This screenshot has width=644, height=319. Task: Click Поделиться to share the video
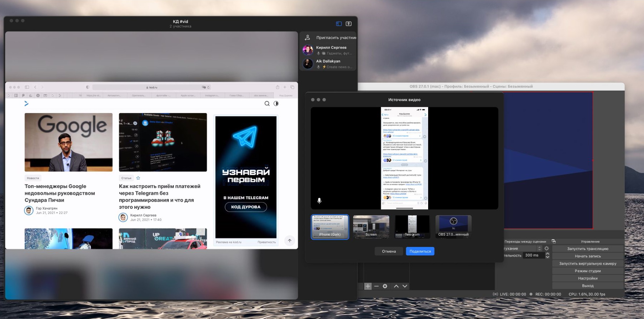tap(420, 251)
